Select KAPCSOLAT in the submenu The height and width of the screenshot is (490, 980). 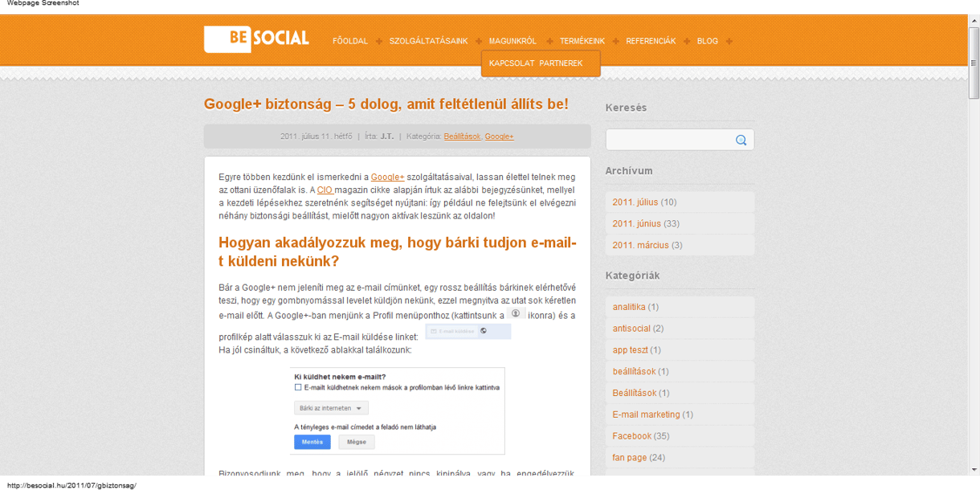pyautogui.click(x=512, y=63)
